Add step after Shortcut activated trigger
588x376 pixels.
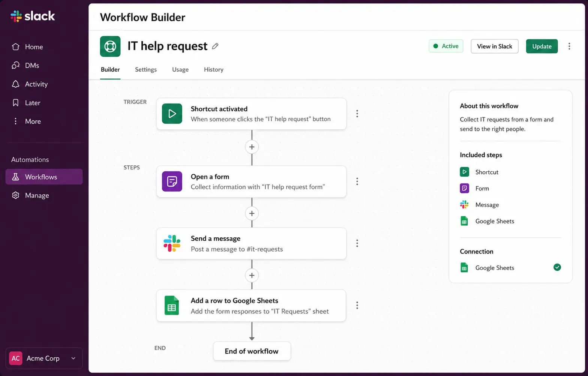pos(252,147)
